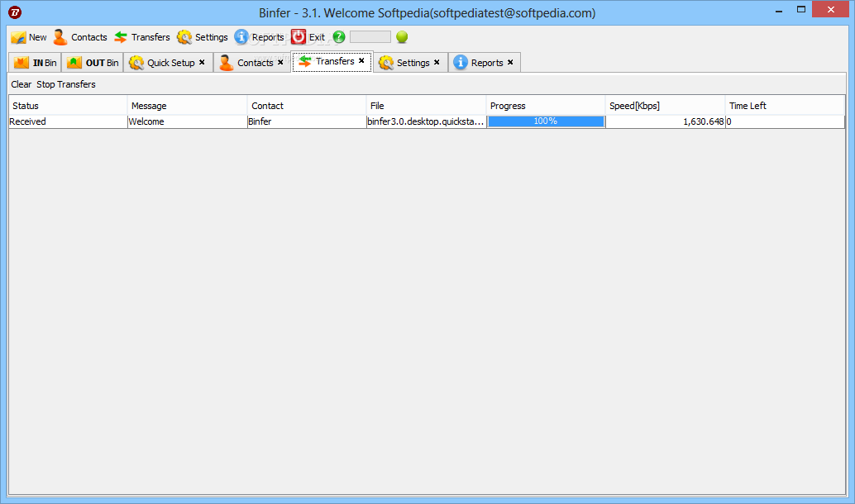
Task: Sort by the Progress column header
Action: point(546,106)
